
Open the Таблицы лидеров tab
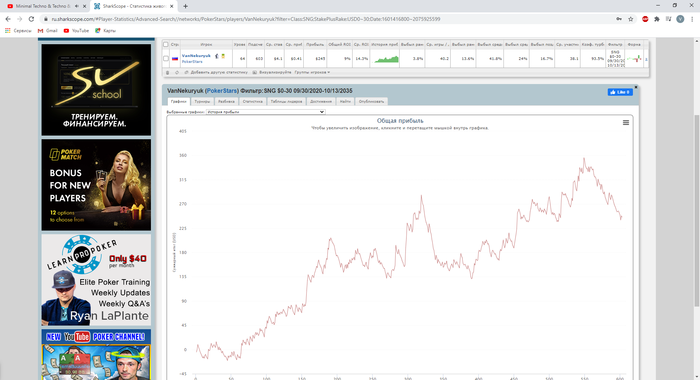pyautogui.click(x=286, y=101)
